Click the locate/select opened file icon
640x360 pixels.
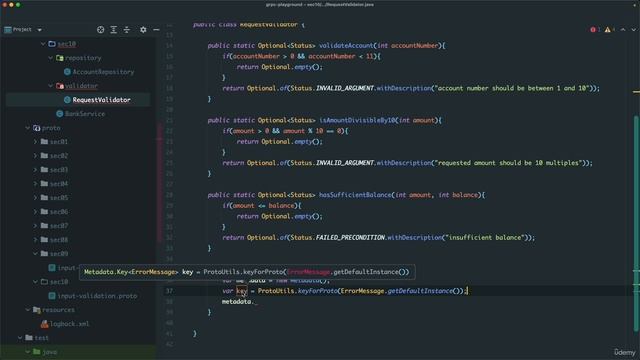pos(100,29)
